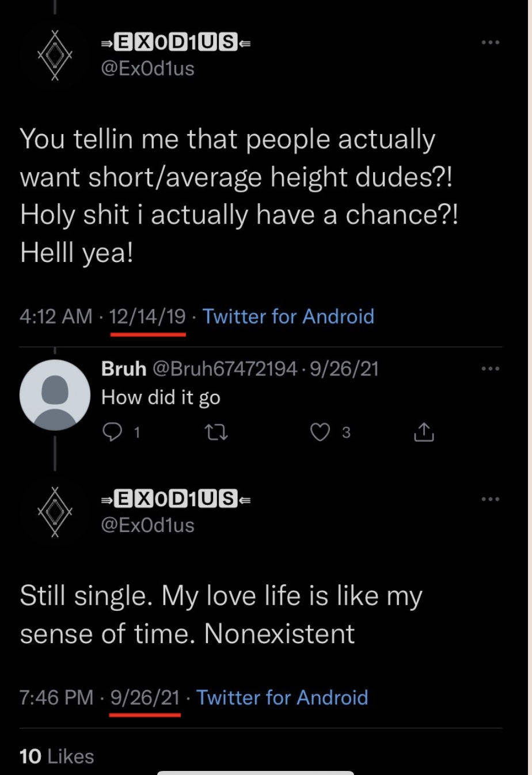Open Ex0d1us's diamond avatar beside the first tweet

(55, 55)
